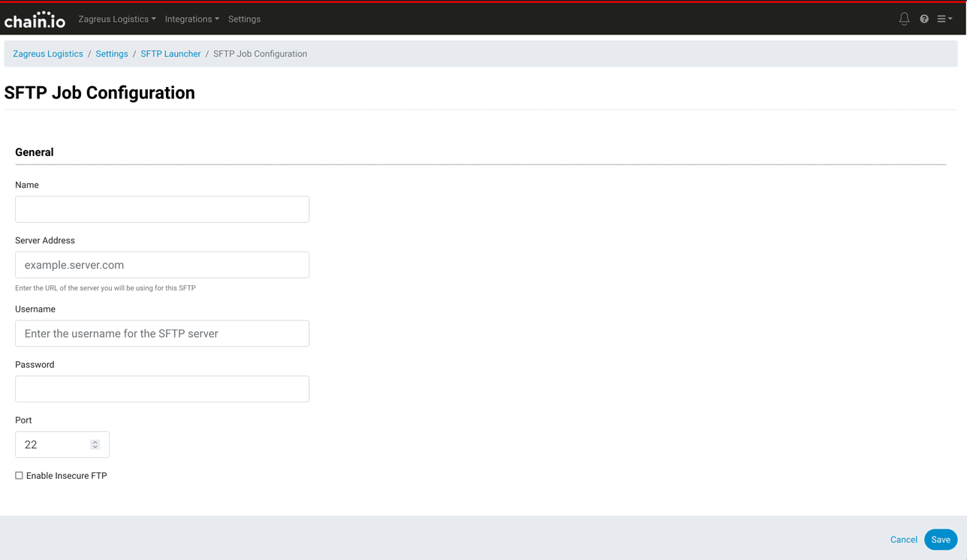967x560 pixels.
Task: Focus the Username input field
Action: [x=162, y=333]
